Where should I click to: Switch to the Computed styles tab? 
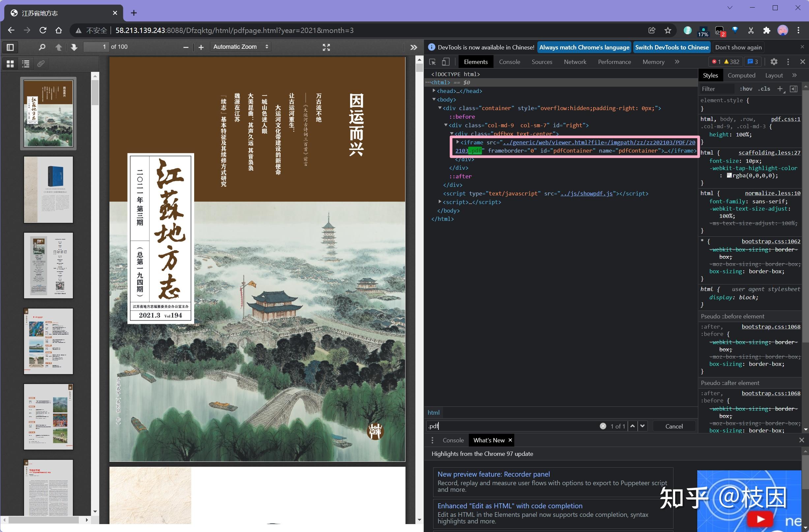[741, 75]
